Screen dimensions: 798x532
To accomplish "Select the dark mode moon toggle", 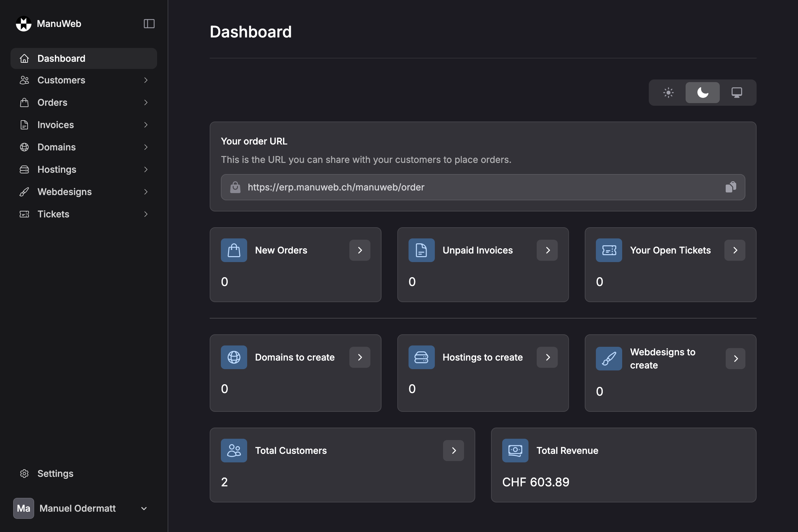I will (x=702, y=93).
